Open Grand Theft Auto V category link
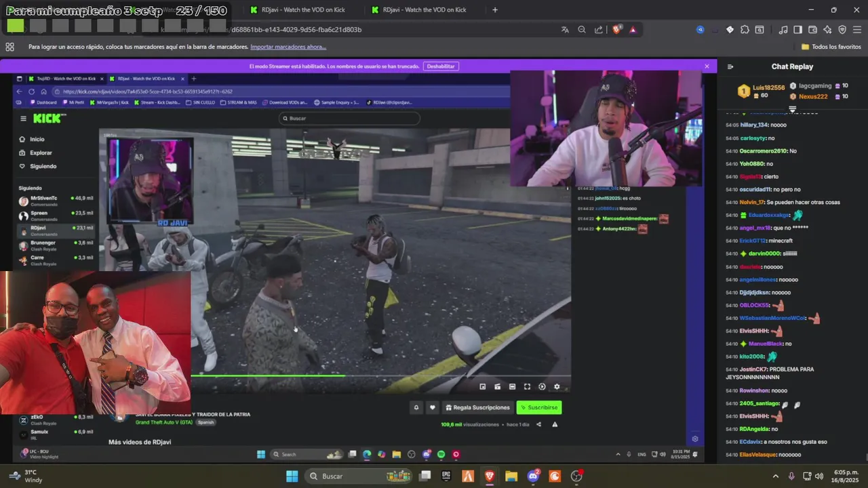868x488 pixels. (164, 422)
